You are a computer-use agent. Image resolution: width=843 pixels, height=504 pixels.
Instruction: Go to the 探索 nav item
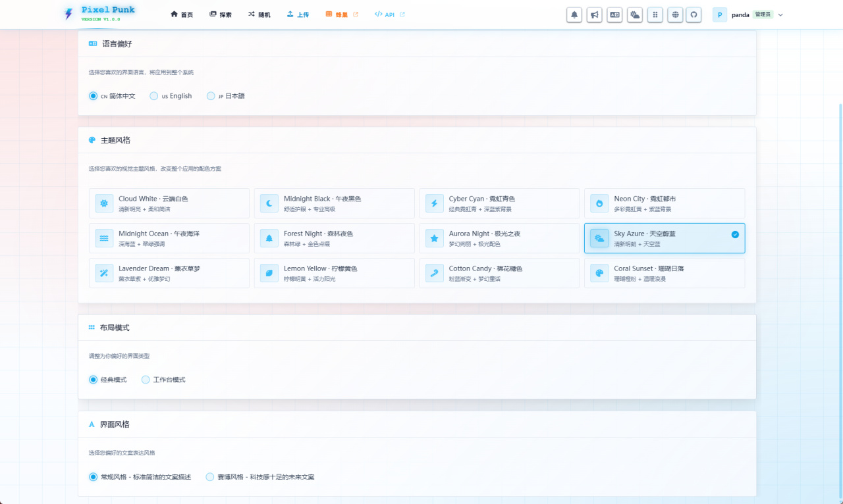tap(221, 14)
